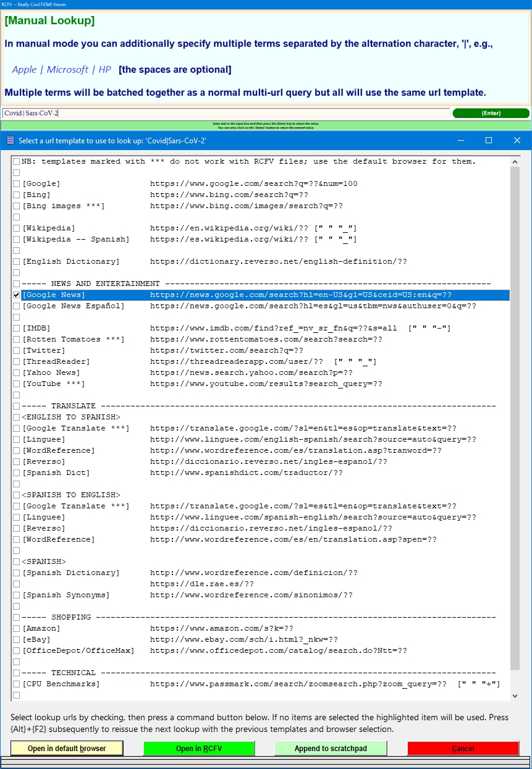
Task: Check the [Google News Español] checkbox
Action: [16, 306]
